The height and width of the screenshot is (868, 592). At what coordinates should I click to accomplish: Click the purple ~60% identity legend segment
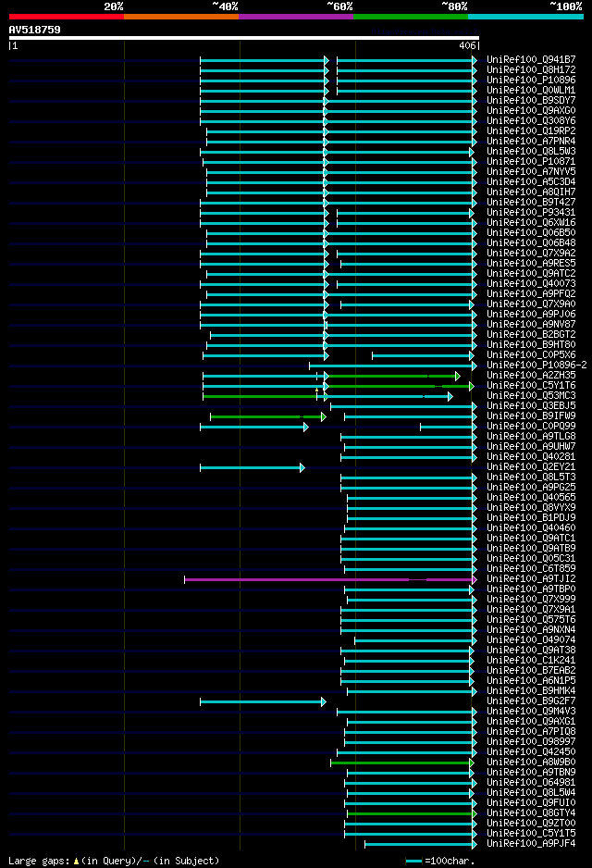[296, 17]
